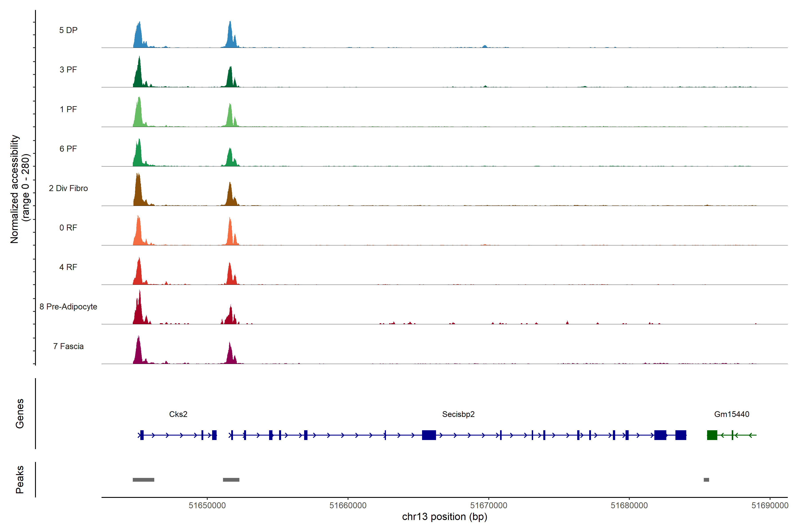Click the Peaks panel label
This screenshot has width=798, height=532.
pyautogui.click(x=20, y=479)
